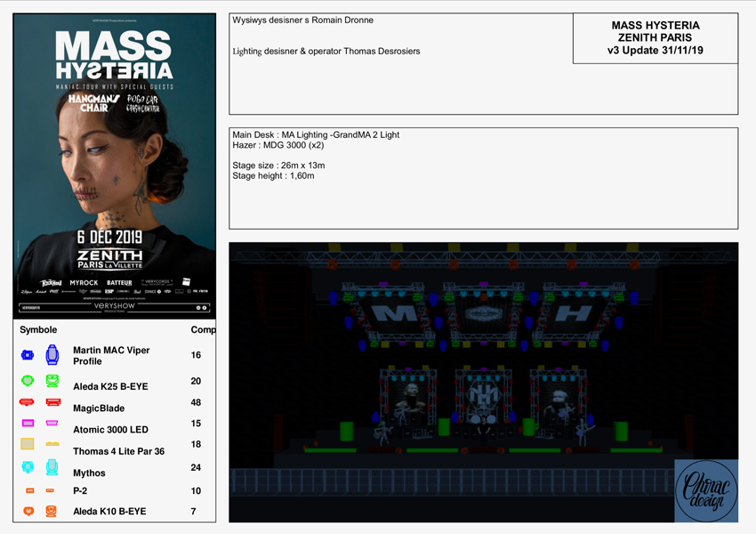Click the count 15 for Atomic 3000 LED
This screenshot has width=756, height=534.
click(196, 423)
